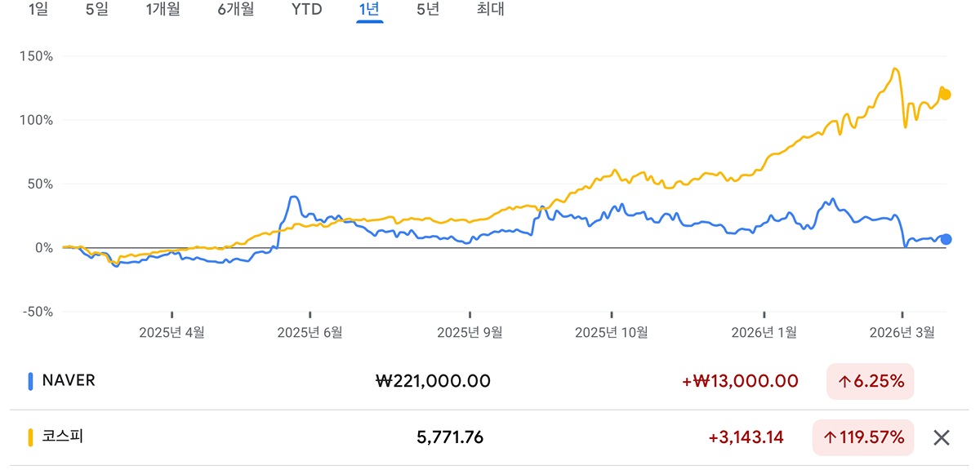Click the NAVER 6.25% change badge
This screenshot has width=980, height=470.
coord(870,381)
